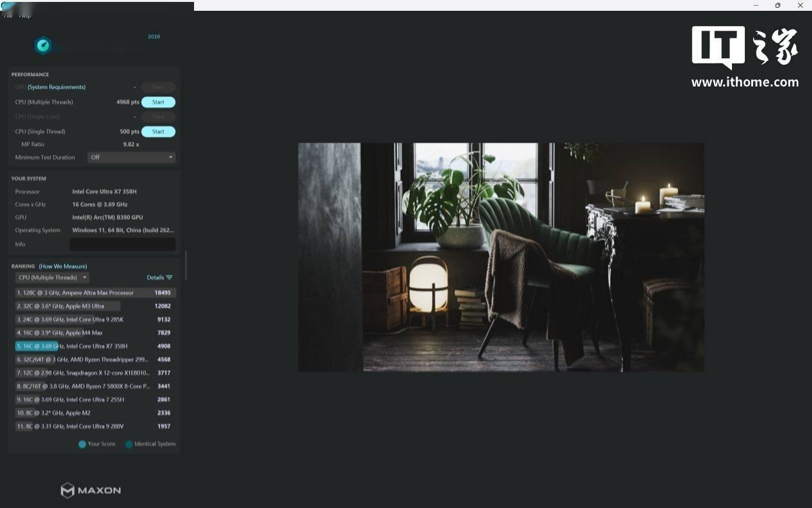Click the Maxon logo at the bottom
The image size is (812, 508).
point(91,490)
